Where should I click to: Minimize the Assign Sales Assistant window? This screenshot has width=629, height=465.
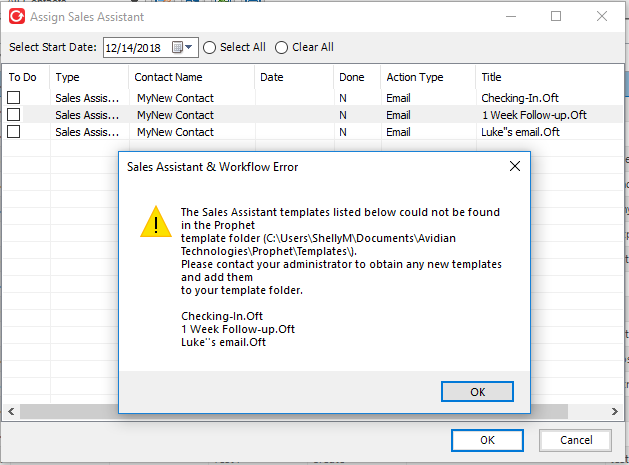pyautogui.click(x=511, y=16)
